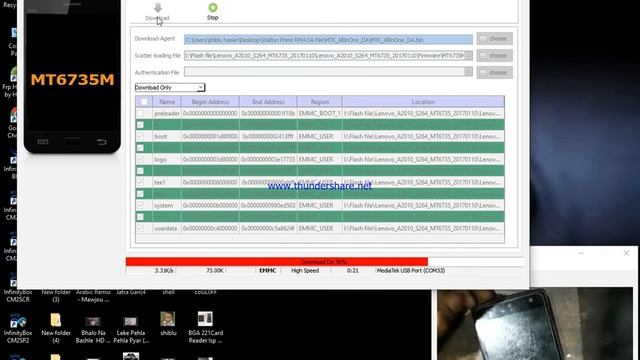Screen dimensions: 640x360
Task: Open the New folder (4) desktop icon
Action: pos(56,327)
